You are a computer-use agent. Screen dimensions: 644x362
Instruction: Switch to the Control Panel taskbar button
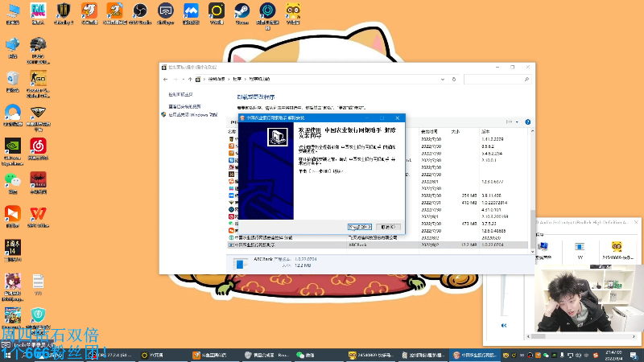click(424, 355)
